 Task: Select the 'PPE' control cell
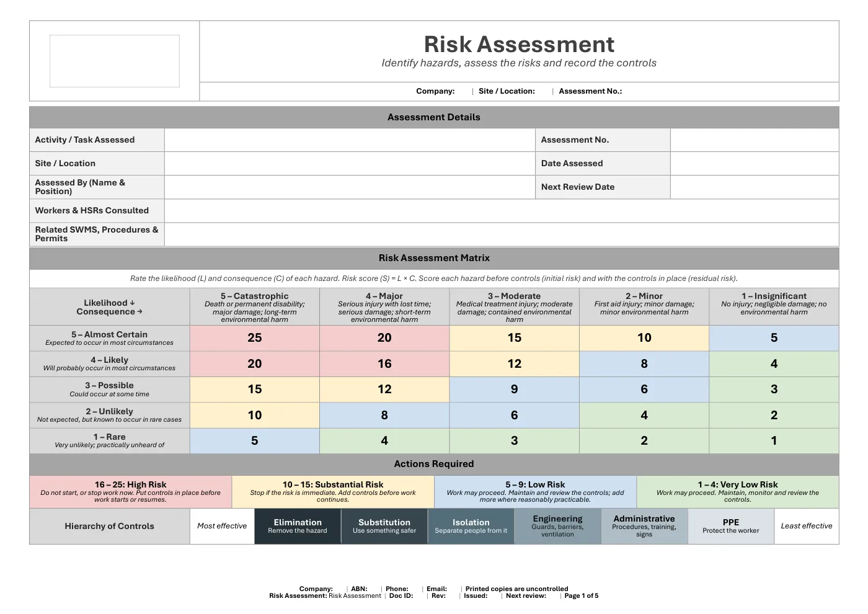pos(731,527)
